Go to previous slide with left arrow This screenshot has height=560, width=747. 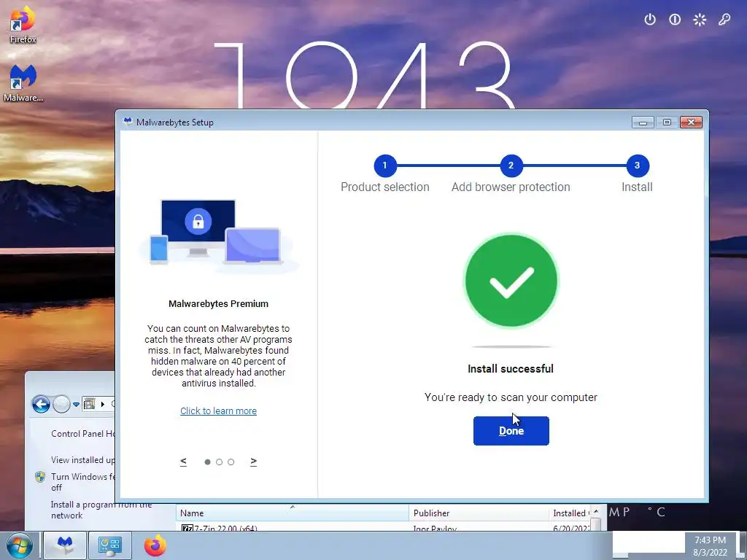tap(183, 462)
